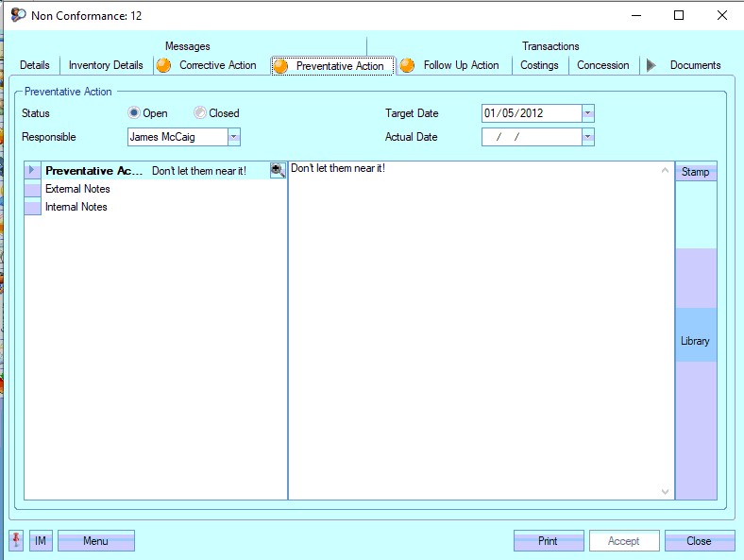The width and height of the screenshot is (744, 560).
Task: Select the External Notes row
Action: [x=77, y=189]
